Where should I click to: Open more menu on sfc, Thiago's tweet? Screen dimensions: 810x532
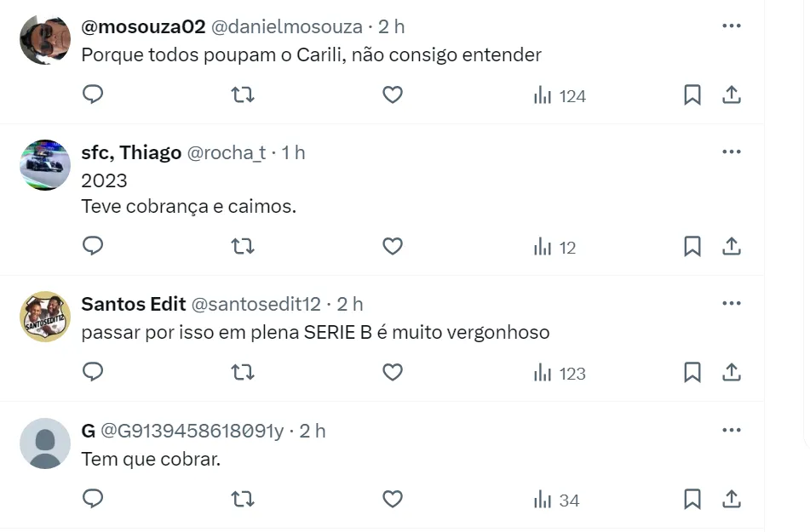coord(731,152)
